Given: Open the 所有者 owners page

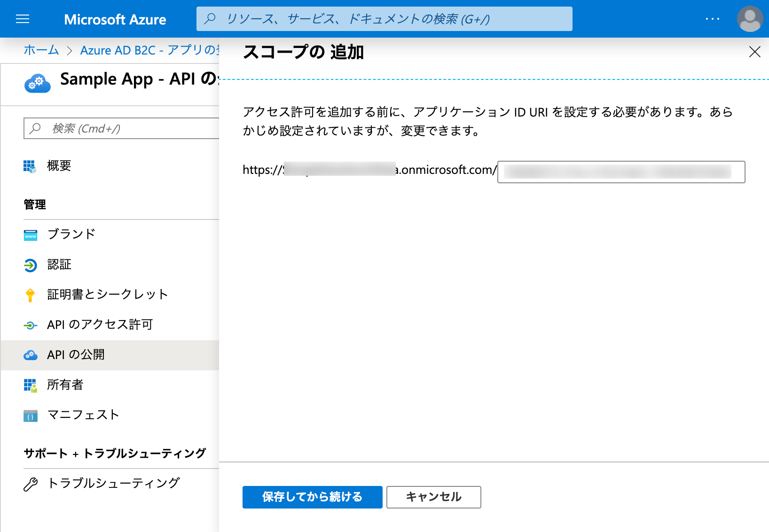Looking at the screenshot, I should coord(64,385).
